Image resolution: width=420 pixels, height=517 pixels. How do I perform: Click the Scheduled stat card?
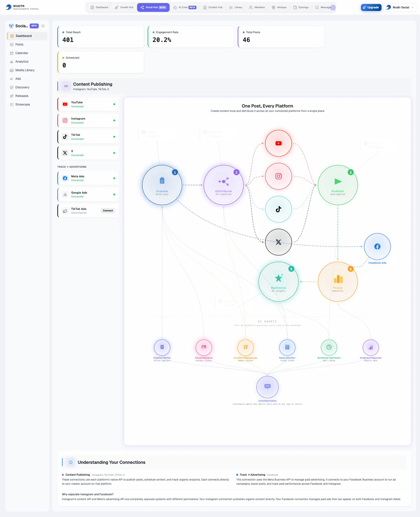pos(101,62)
